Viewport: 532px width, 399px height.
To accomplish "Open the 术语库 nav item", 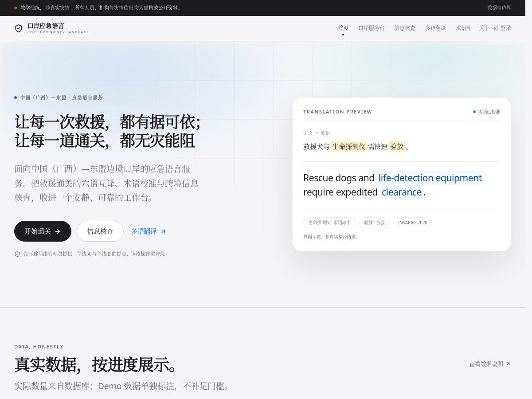I will [x=464, y=28].
